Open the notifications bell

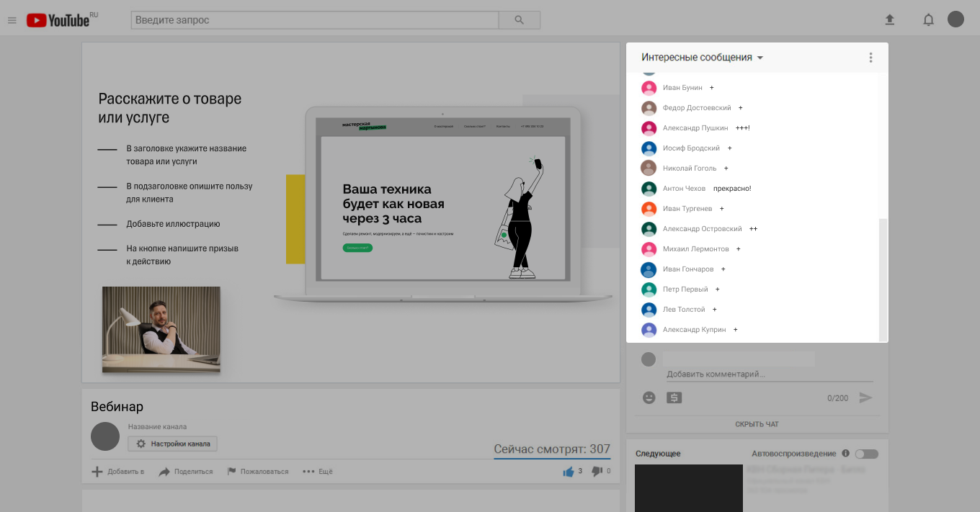[928, 20]
